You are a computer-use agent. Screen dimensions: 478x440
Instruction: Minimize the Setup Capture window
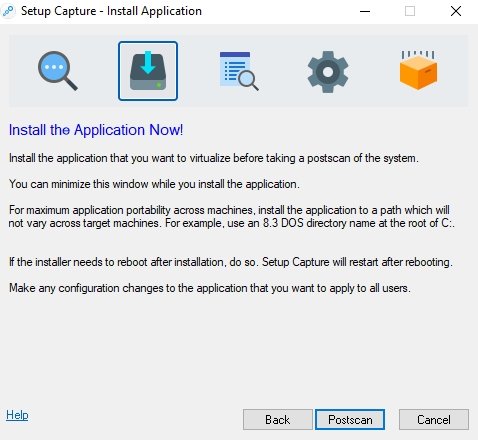tap(365, 11)
